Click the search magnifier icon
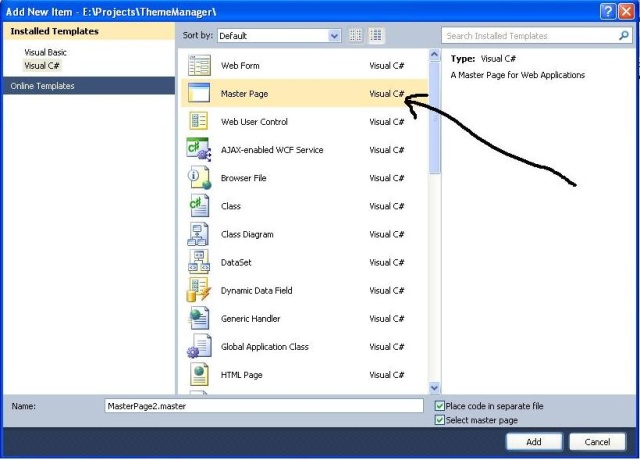The width and height of the screenshot is (640, 460). click(624, 36)
